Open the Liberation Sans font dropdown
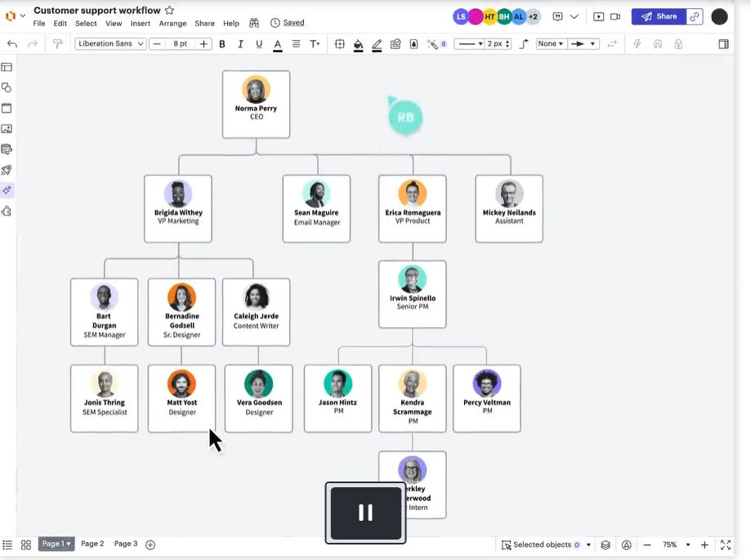 110,43
